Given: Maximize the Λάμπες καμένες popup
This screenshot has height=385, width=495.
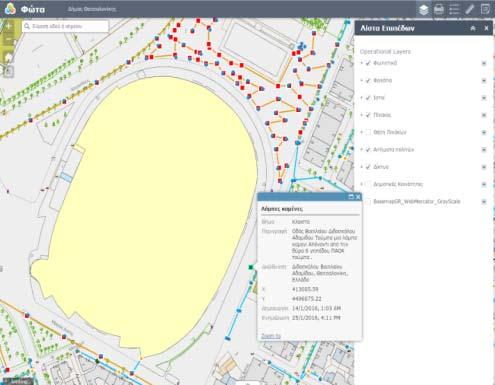Looking at the screenshot, I should pos(351,197).
